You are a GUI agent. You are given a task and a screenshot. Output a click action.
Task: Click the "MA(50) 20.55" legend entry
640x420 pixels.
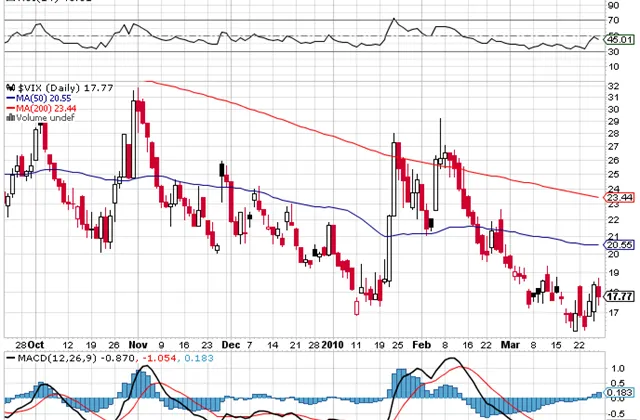pos(44,98)
